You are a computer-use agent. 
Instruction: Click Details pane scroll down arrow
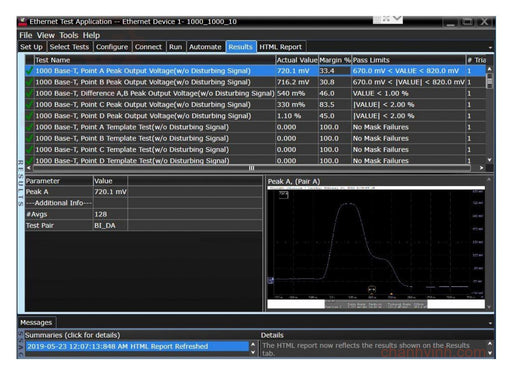coord(490,352)
